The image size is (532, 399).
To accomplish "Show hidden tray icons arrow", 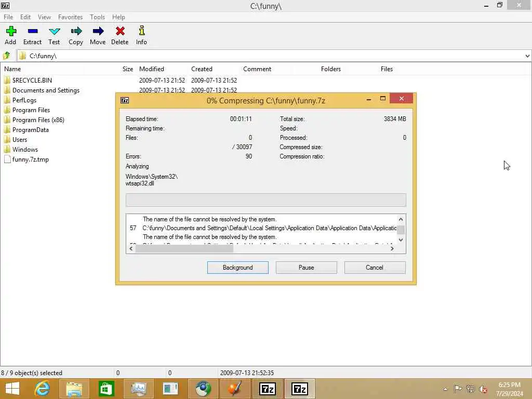I will point(445,389).
